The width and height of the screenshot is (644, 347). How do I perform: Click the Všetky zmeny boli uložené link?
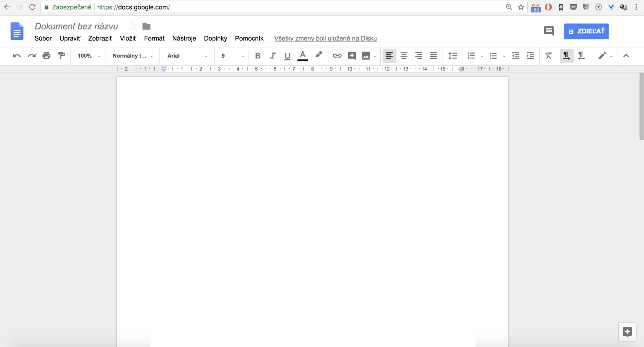(325, 38)
